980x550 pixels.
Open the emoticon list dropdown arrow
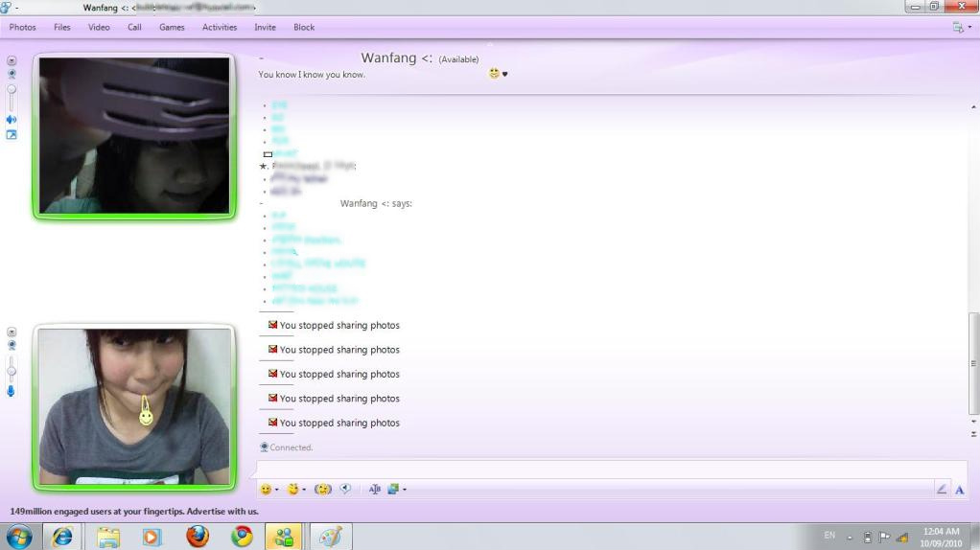277,490
